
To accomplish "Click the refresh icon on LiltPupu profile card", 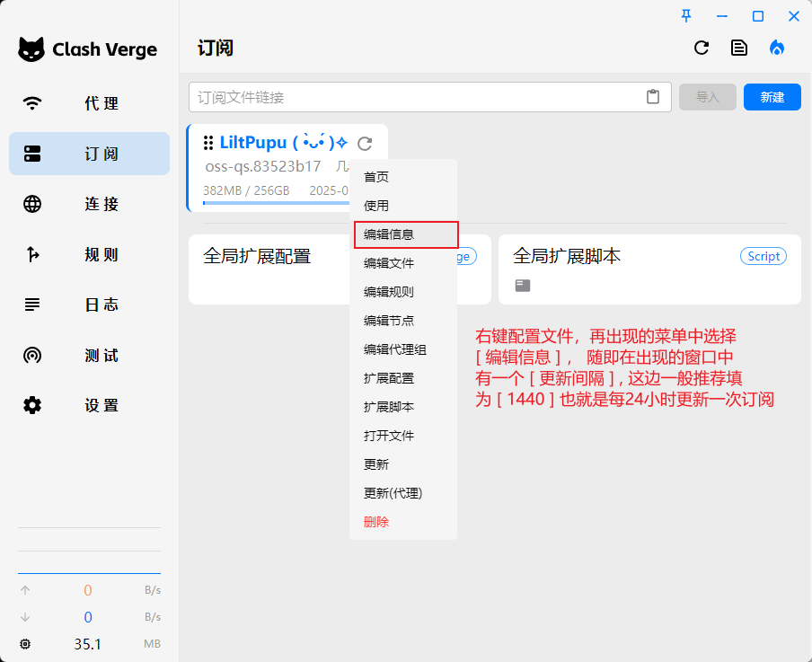I will point(364,143).
